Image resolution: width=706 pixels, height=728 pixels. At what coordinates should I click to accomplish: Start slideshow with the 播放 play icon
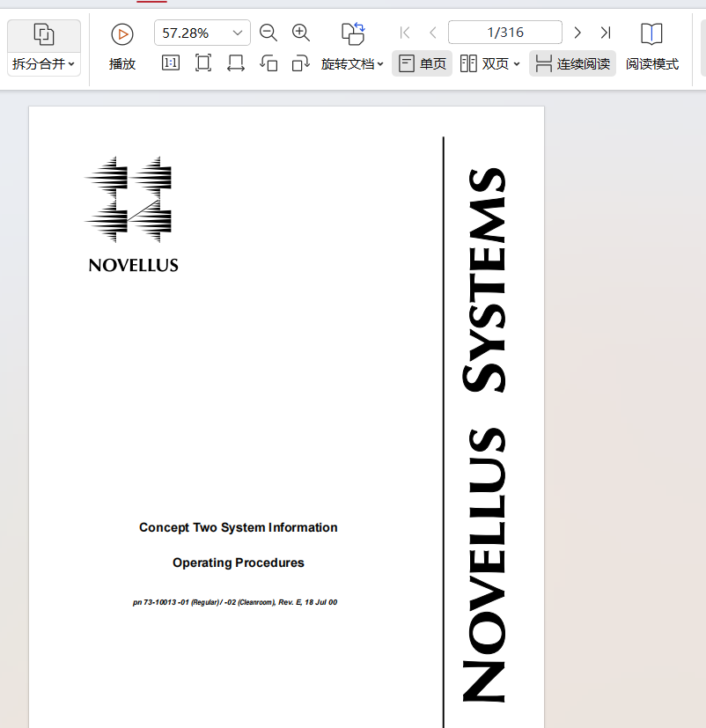(x=122, y=34)
